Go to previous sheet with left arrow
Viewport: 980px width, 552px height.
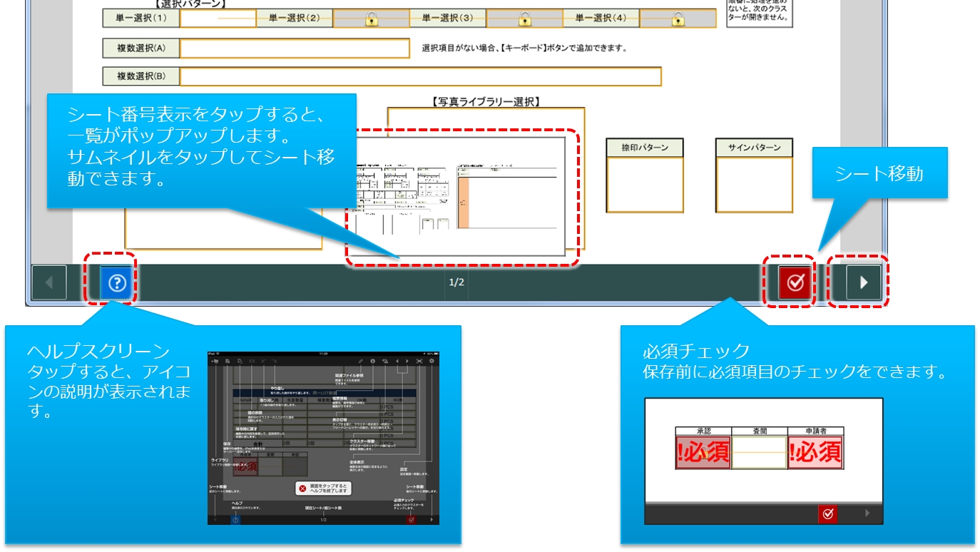(x=49, y=282)
